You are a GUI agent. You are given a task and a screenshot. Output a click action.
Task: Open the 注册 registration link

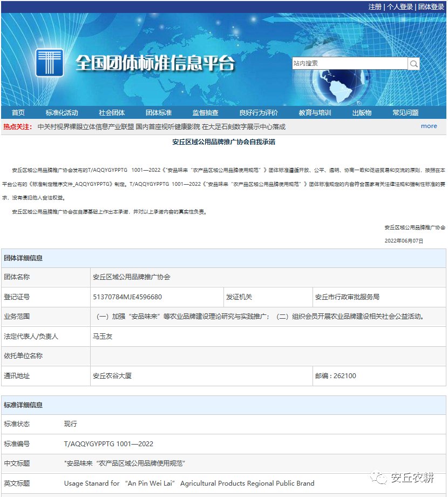tap(375, 7)
